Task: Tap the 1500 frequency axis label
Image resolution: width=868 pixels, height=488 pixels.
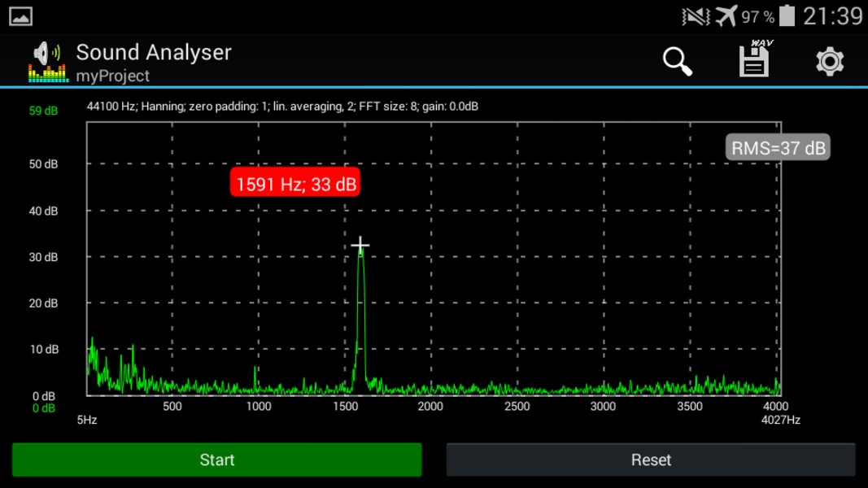Action: click(346, 407)
